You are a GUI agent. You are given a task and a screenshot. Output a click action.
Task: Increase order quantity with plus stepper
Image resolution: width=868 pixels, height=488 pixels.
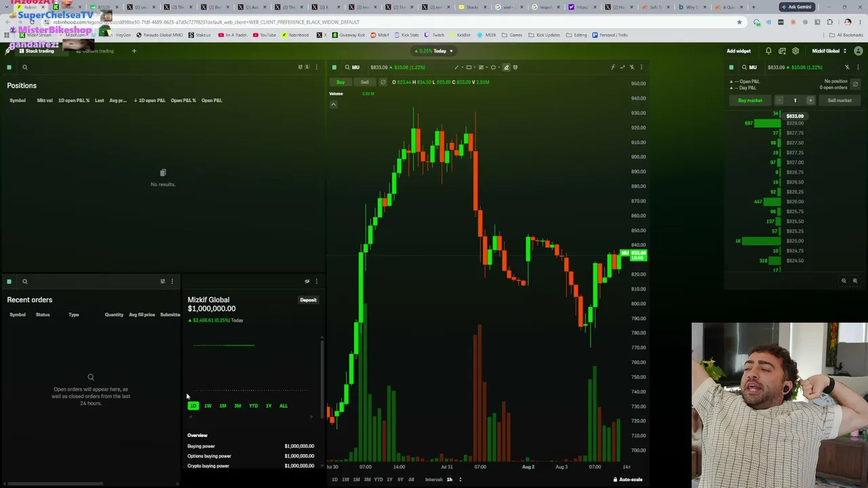point(810,100)
